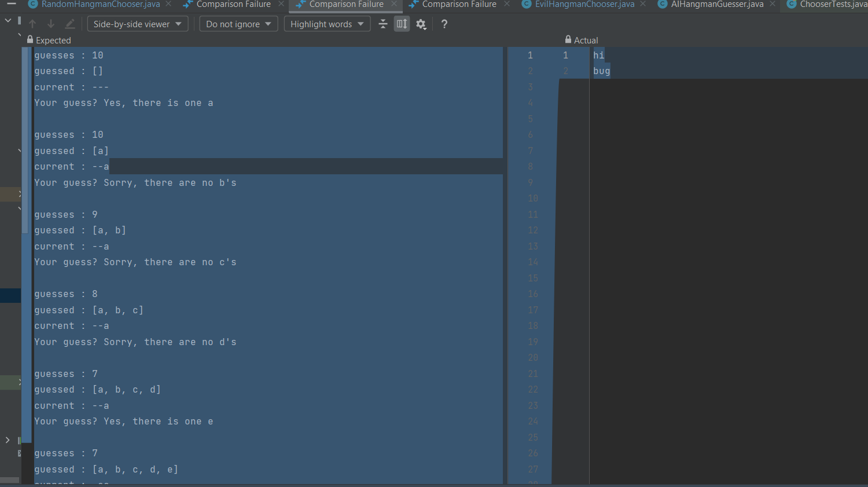Close the RandomHangmanChooser.java tab
The width and height of the screenshot is (868, 487).
coord(168,4)
